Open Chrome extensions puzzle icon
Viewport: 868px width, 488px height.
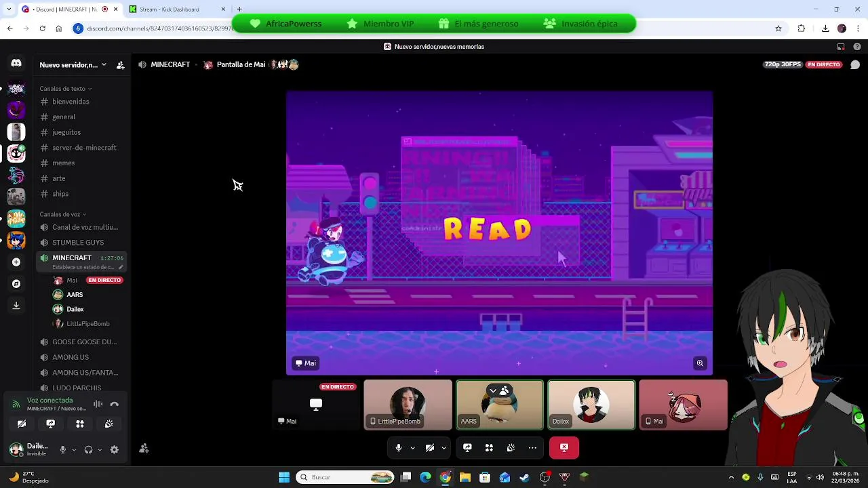point(802,28)
